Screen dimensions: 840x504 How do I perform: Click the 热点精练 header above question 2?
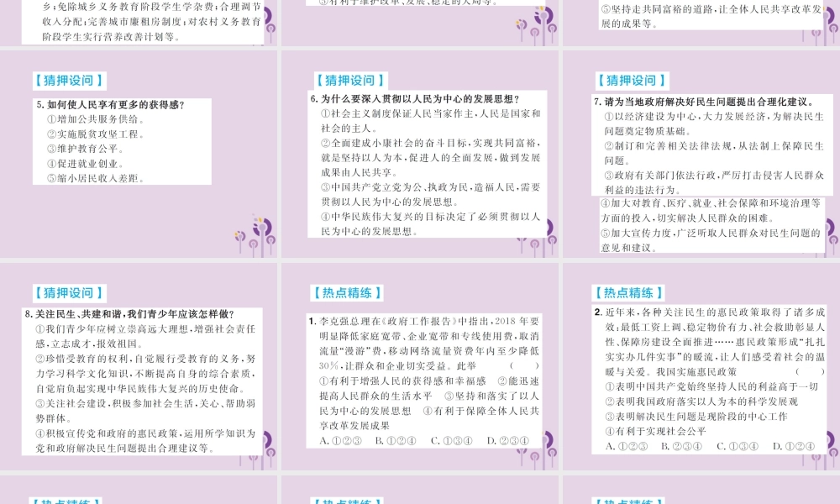click(629, 293)
